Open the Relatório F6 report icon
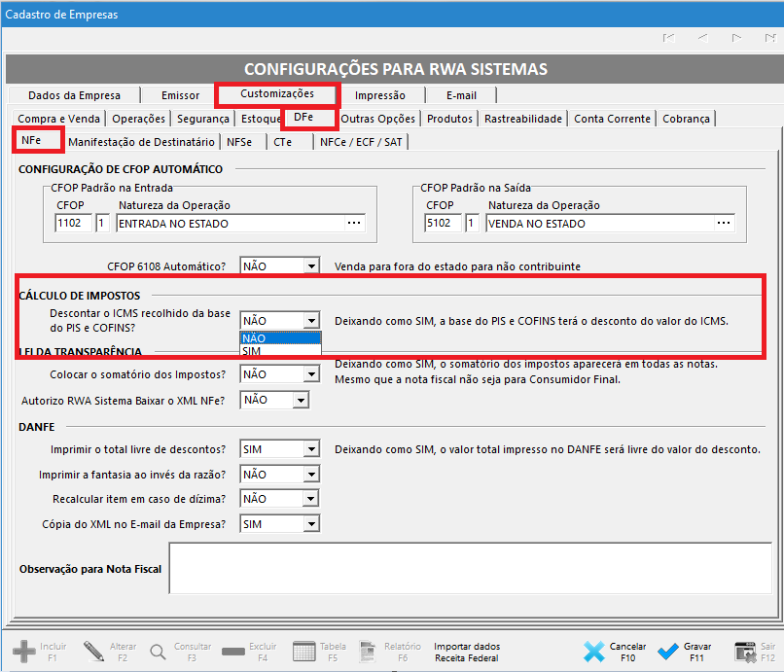Screen dimensions: 784x672 (369, 652)
